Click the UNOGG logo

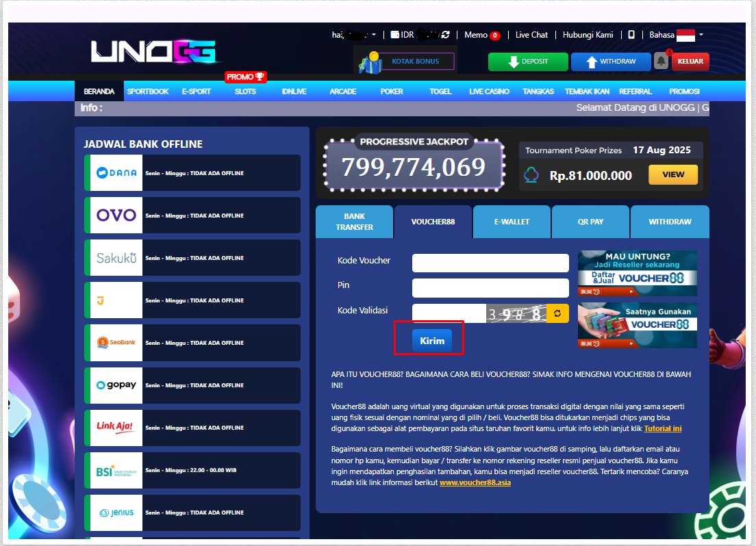pos(154,51)
